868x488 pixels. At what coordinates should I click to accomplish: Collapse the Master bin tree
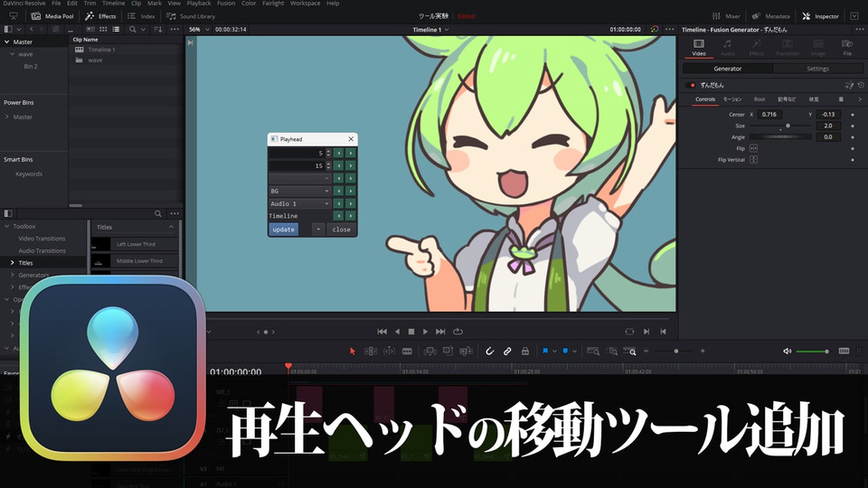tap(6, 42)
